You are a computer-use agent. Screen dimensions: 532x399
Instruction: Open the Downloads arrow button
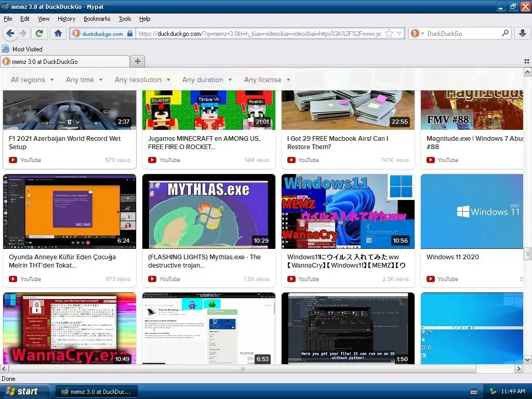coord(523,33)
